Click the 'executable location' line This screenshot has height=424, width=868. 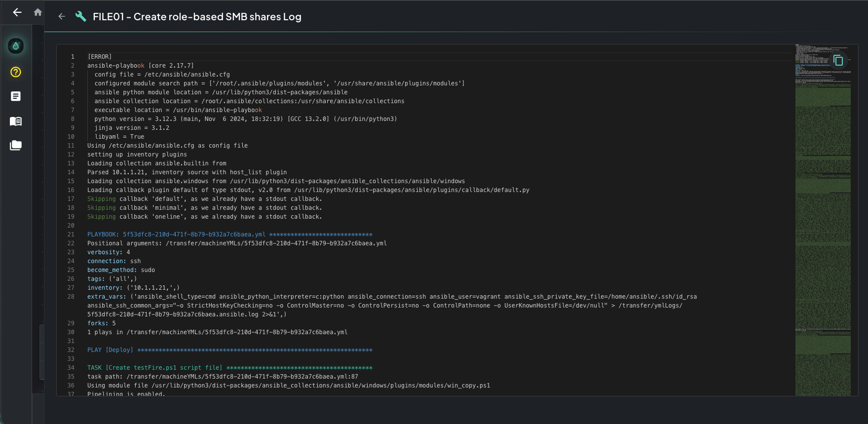tap(178, 110)
